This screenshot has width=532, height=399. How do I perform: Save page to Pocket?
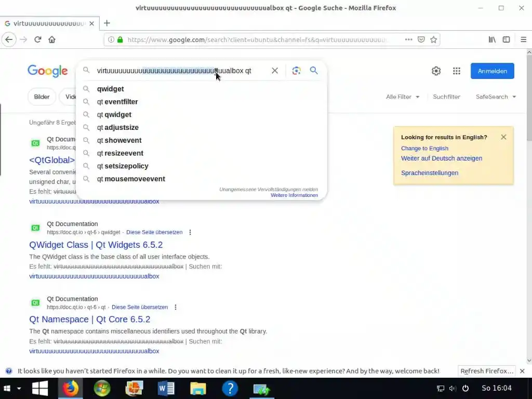click(421, 39)
